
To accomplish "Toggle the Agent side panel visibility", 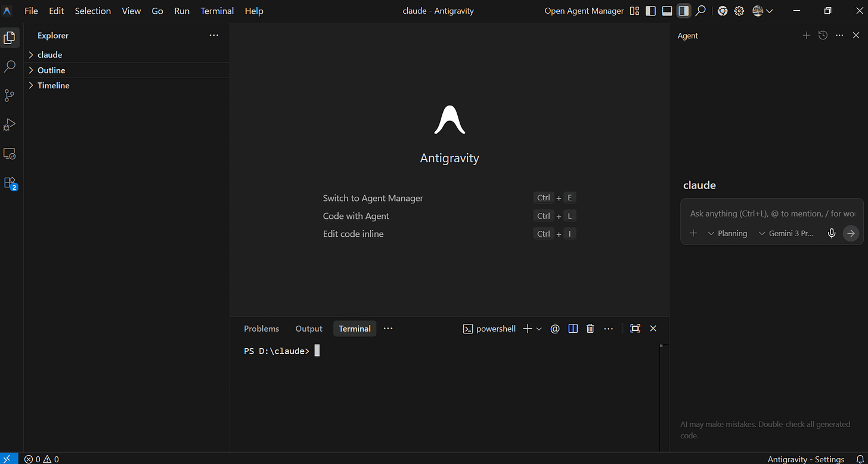I will click(684, 11).
